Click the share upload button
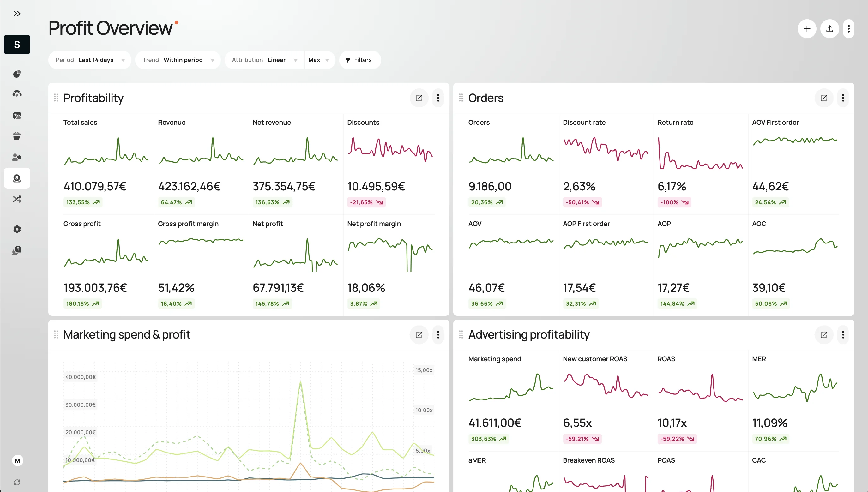868x492 pixels. point(829,29)
